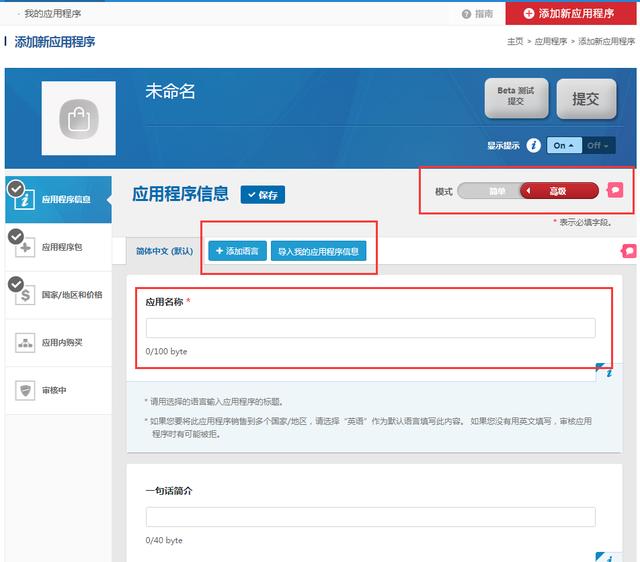
Task: Click the 应用名称 input field
Action: (370, 328)
